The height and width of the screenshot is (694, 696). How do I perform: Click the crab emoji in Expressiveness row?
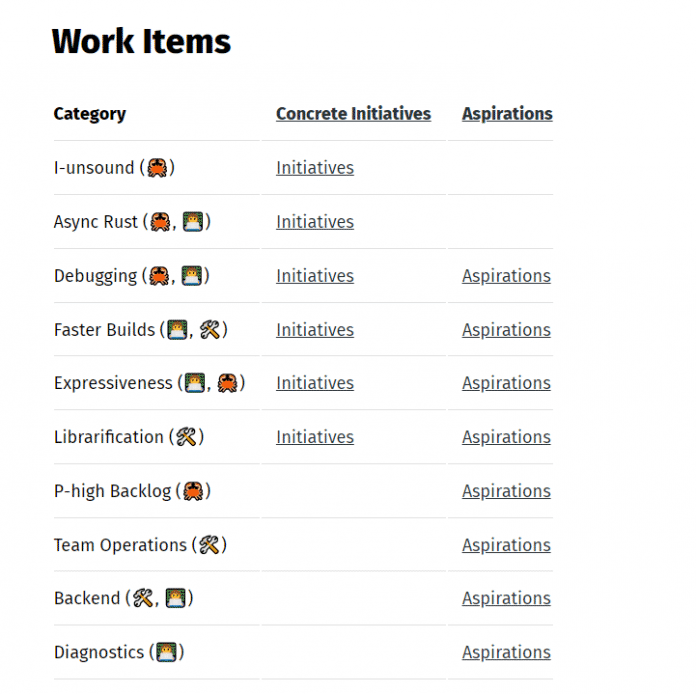coord(228,383)
